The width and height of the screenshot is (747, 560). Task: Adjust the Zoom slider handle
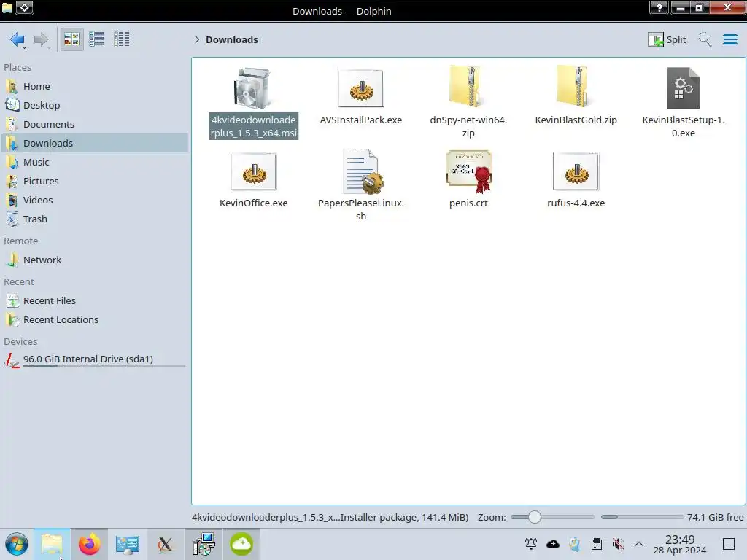click(x=535, y=517)
